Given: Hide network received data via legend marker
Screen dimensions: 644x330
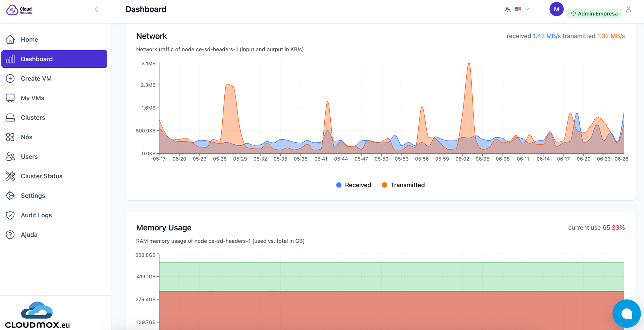Looking at the screenshot, I should pyautogui.click(x=339, y=185).
